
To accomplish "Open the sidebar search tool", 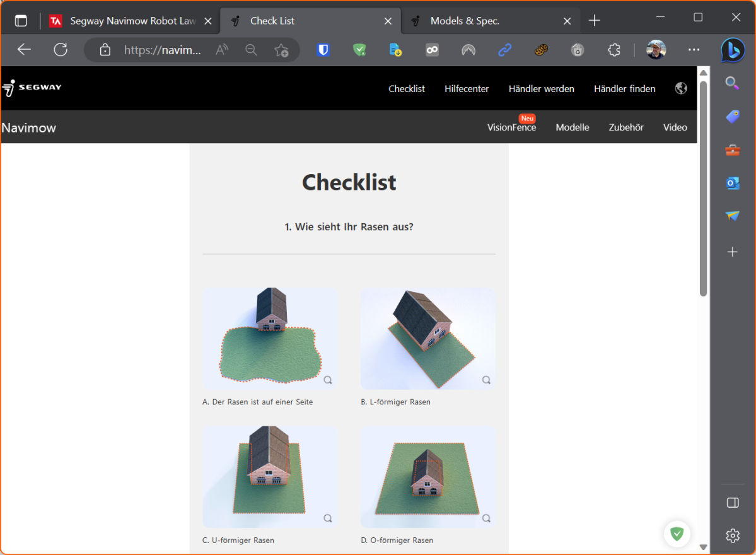I will pyautogui.click(x=733, y=83).
